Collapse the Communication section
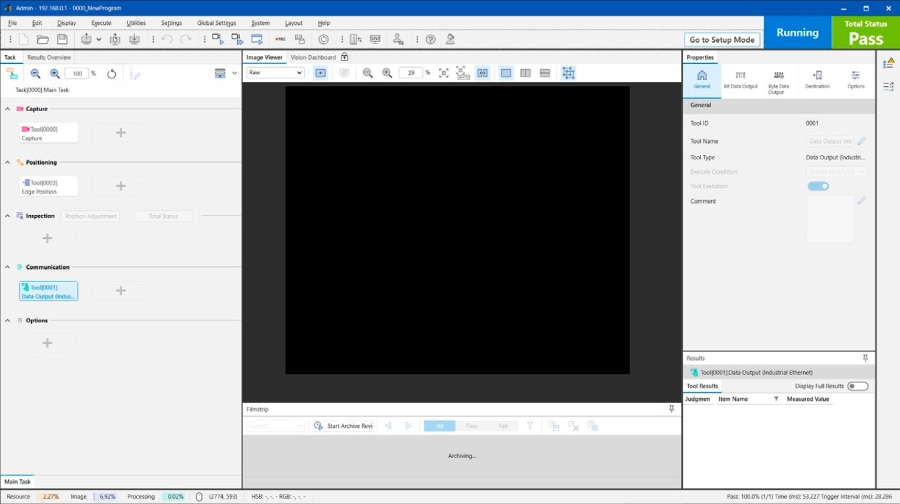This screenshot has width=900, height=504. coord(8,267)
